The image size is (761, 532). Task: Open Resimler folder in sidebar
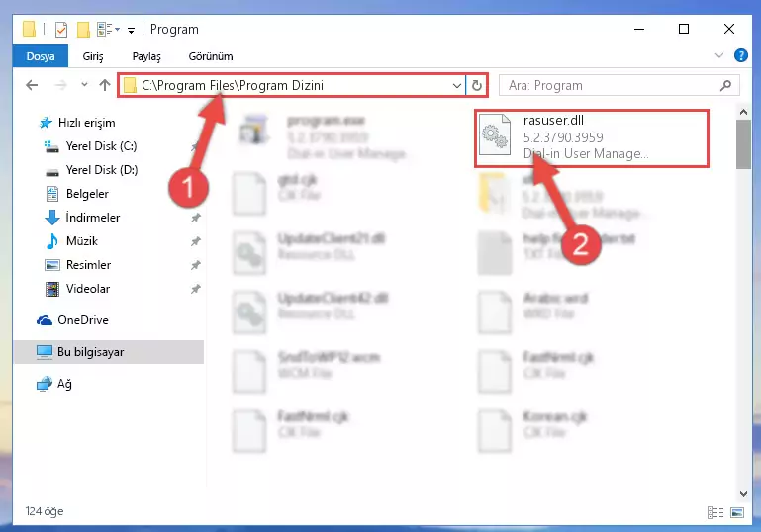(88, 265)
